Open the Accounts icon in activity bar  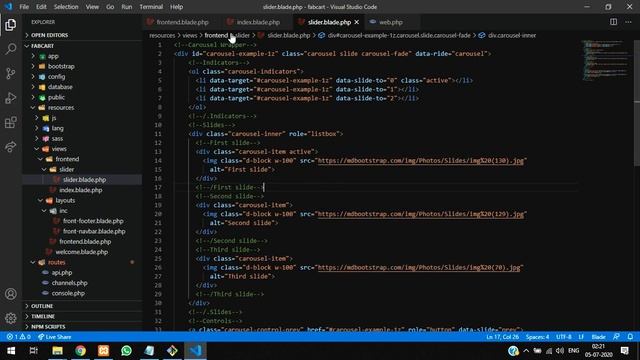11,294
